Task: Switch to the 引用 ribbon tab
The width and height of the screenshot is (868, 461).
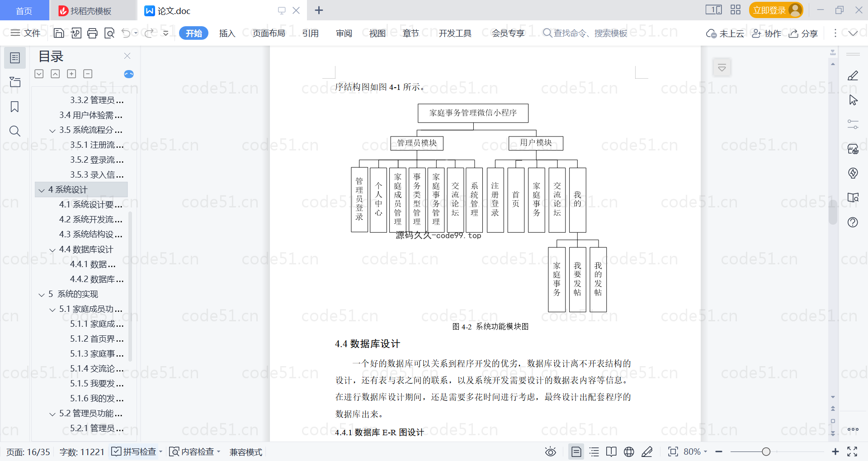Action: [311, 33]
